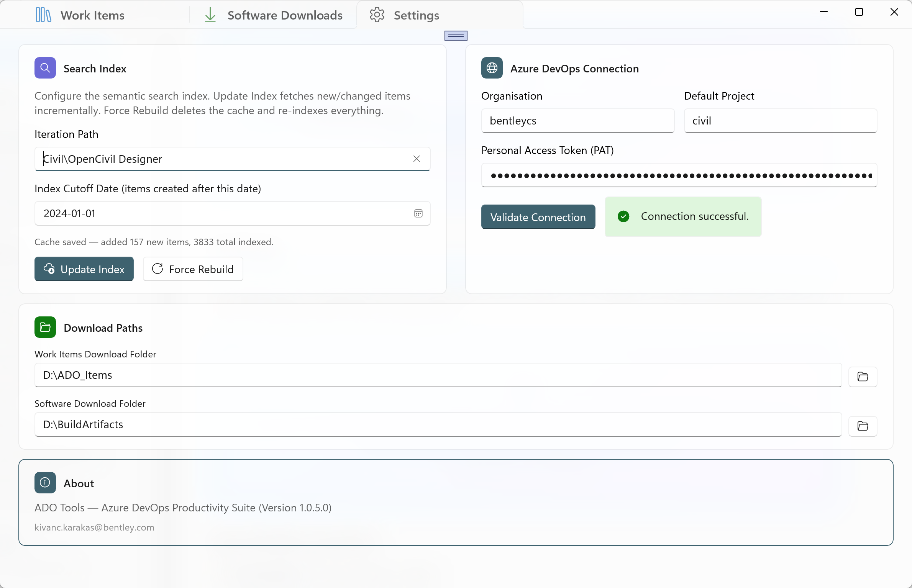The image size is (912, 588).
Task: Focus the Organisation input field
Action: pyautogui.click(x=577, y=121)
